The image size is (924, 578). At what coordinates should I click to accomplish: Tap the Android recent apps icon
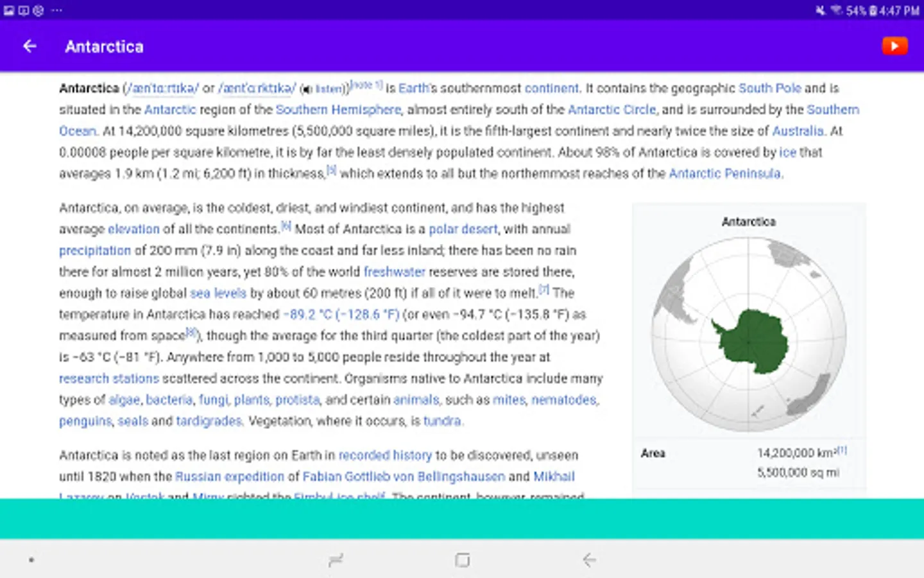[335, 560]
